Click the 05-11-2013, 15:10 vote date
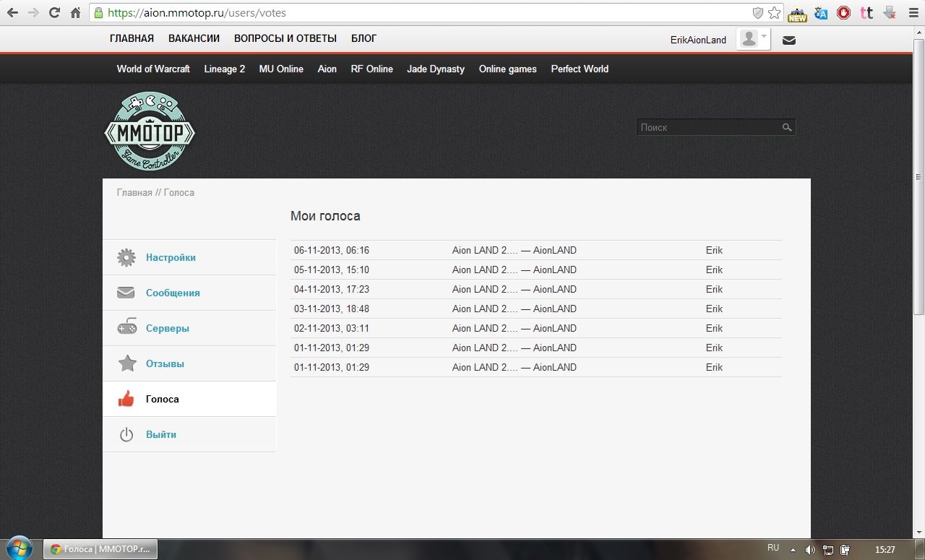 tap(332, 270)
